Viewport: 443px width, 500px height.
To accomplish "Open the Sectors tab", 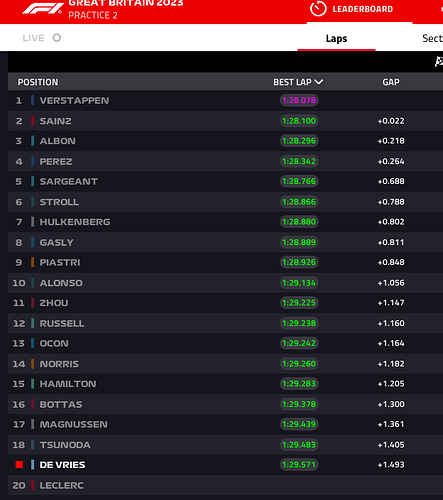I will 432,38.
